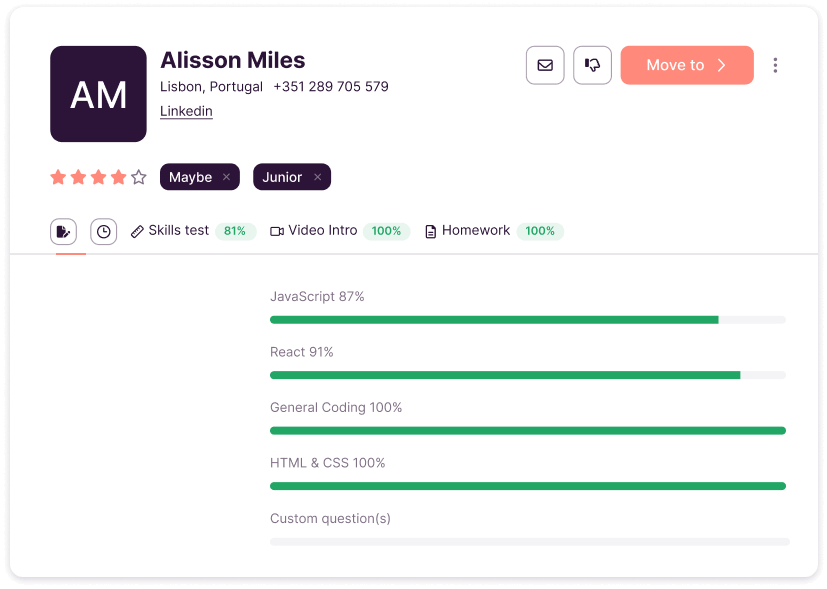
Task: Click the React 91% progress bar
Action: pos(527,375)
